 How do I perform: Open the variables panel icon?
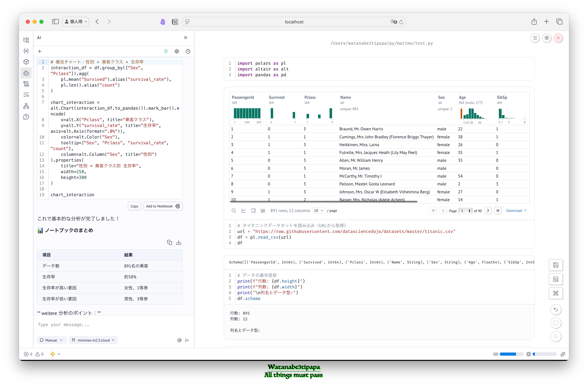point(26,51)
